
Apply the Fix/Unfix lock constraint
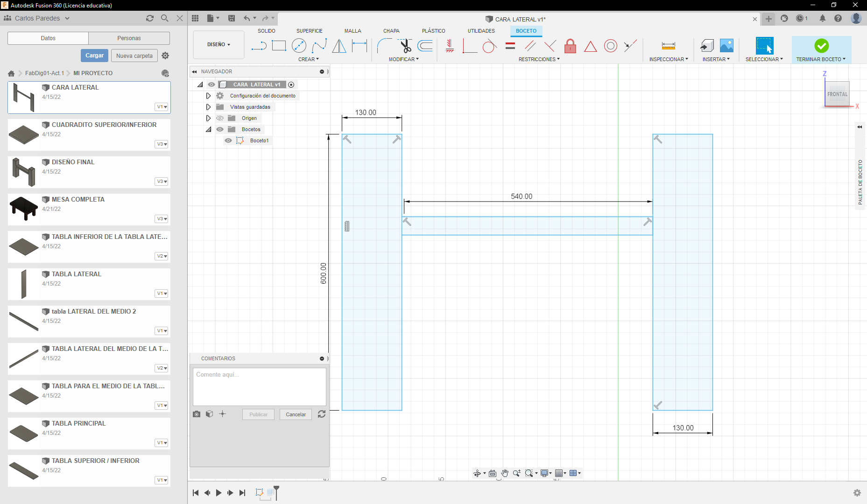point(570,46)
